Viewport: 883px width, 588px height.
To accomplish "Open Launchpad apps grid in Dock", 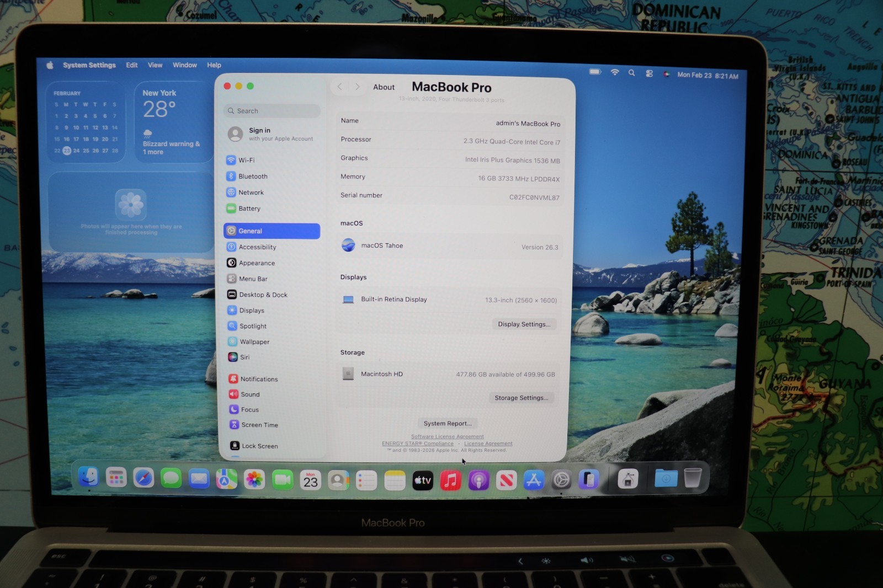I will coord(116,478).
